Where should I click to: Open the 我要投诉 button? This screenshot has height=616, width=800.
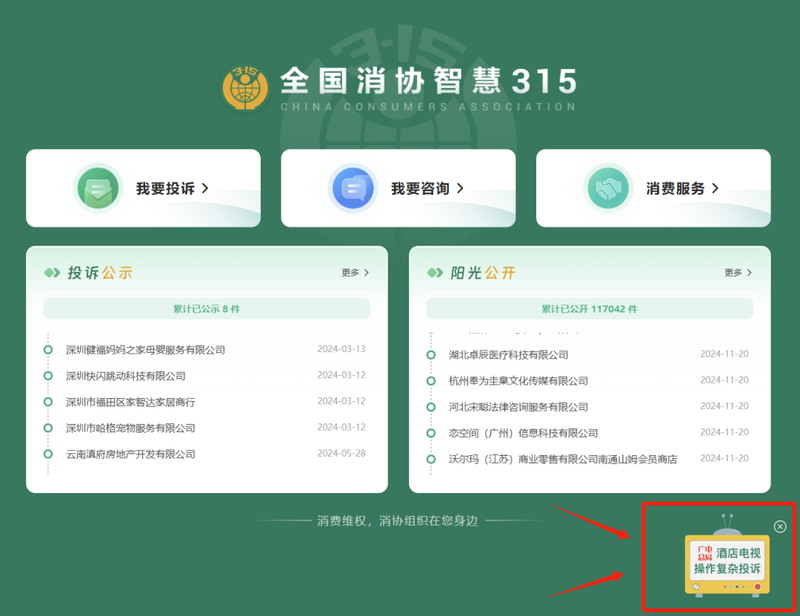pyautogui.click(x=172, y=188)
